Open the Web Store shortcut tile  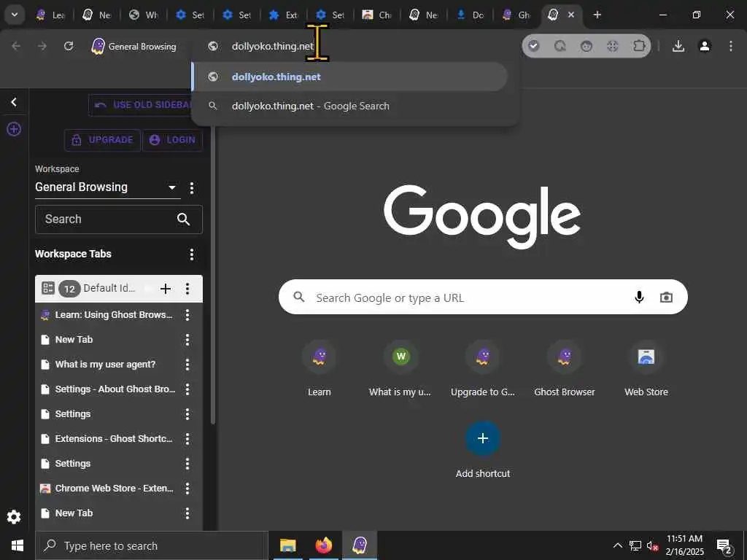(646, 369)
